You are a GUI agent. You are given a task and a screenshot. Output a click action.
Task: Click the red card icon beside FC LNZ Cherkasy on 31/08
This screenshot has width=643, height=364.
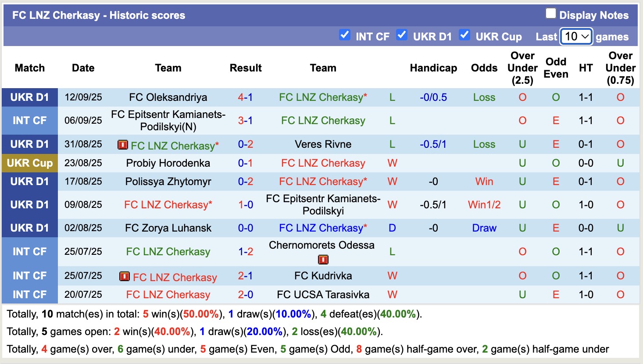click(123, 144)
